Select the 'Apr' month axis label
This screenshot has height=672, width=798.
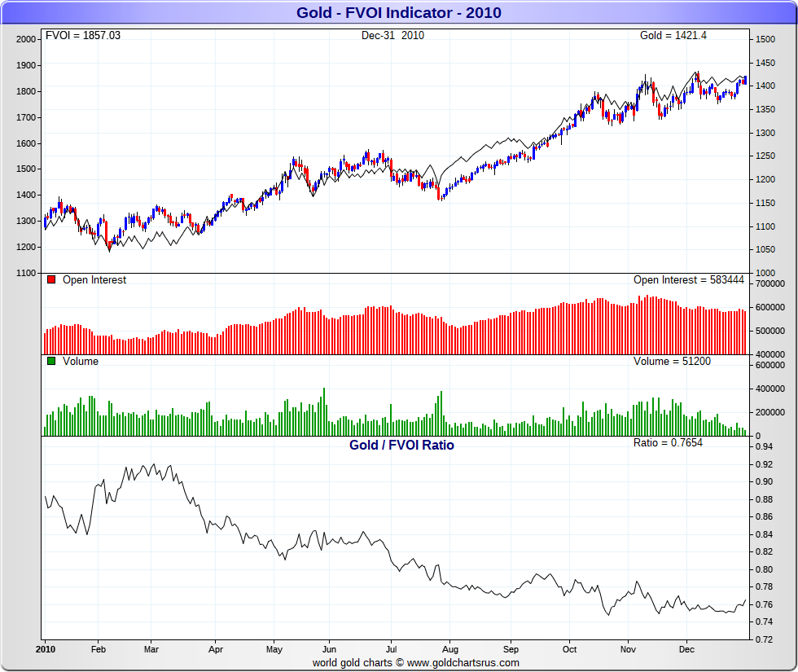[x=216, y=650]
